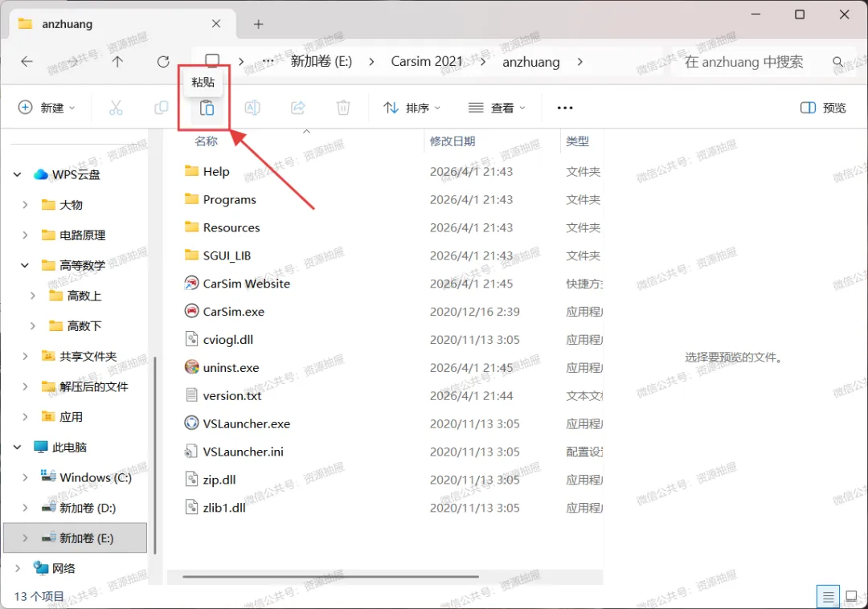
Task: Open the three-dots more options menu
Action: click(x=565, y=108)
